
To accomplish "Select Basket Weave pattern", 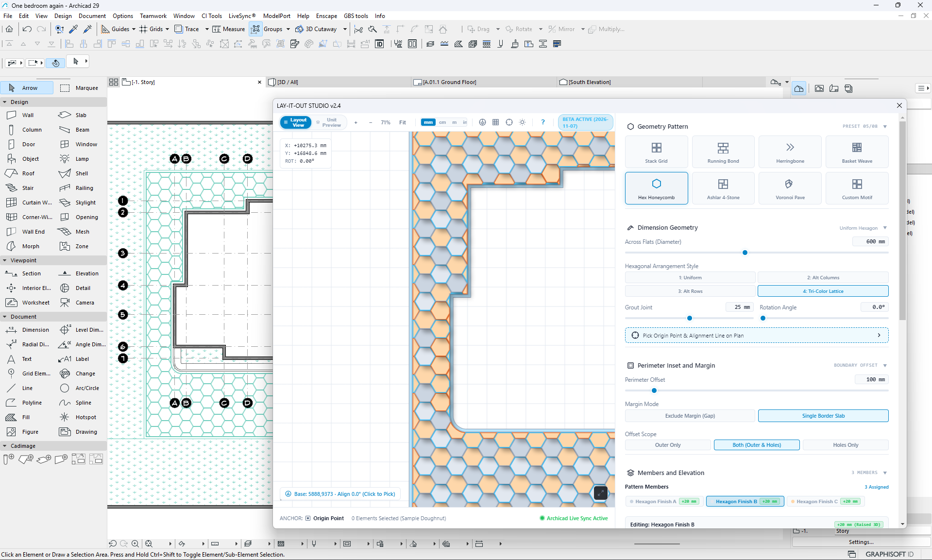I will coord(857,152).
